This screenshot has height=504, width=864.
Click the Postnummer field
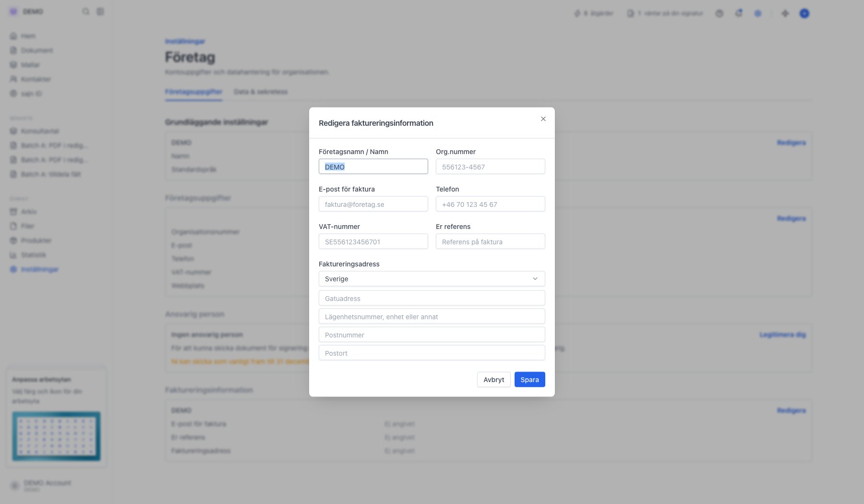tap(432, 335)
